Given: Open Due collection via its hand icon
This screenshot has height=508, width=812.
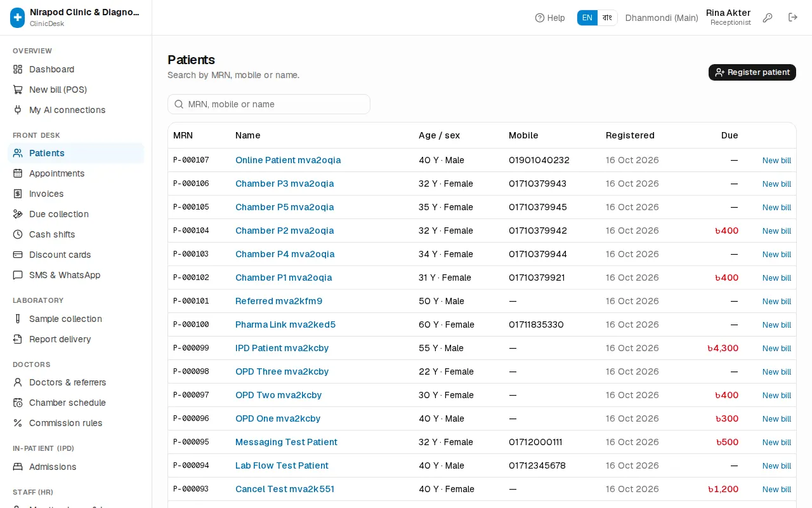Looking at the screenshot, I should point(18,214).
